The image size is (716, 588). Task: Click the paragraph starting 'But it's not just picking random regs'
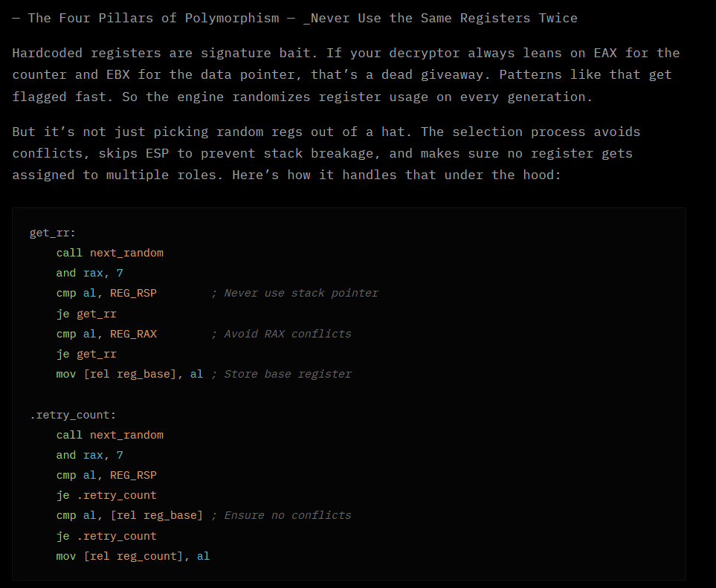(326, 153)
